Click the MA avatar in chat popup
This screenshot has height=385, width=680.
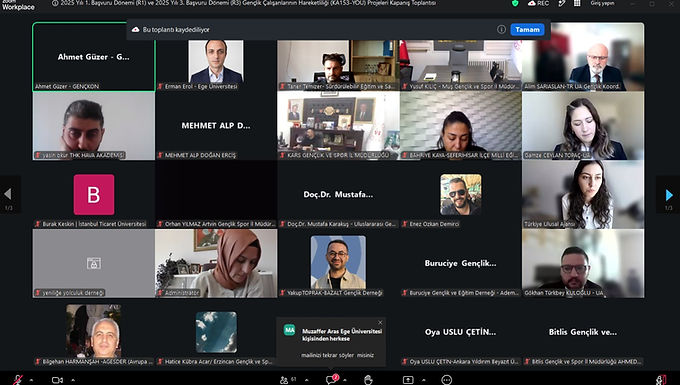[x=289, y=330]
